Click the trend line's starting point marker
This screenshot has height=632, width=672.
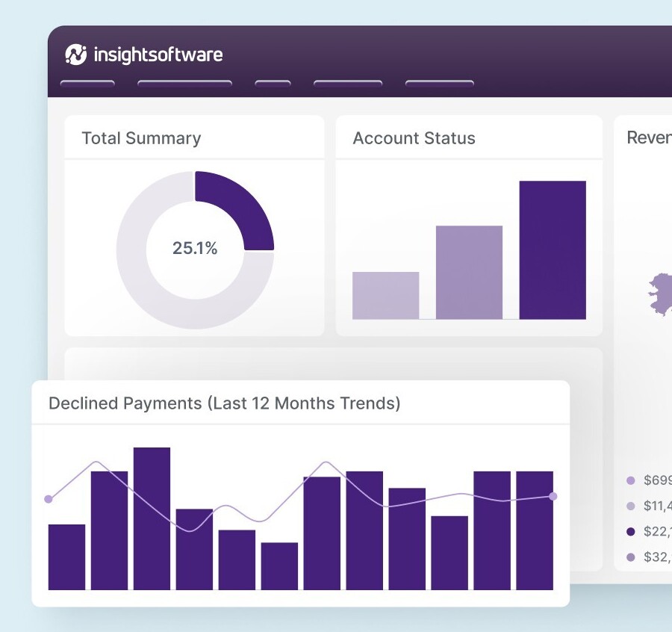[49, 499]
